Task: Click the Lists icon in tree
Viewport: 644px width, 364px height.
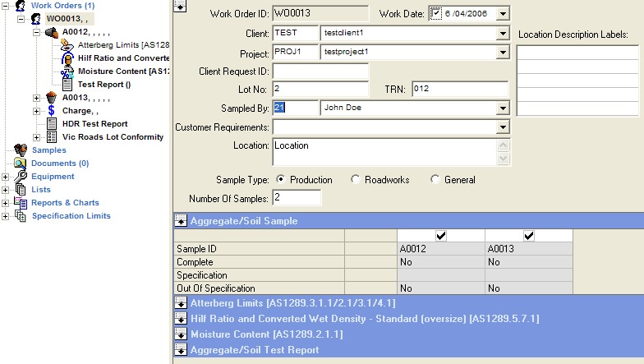Action: point(21,189)
